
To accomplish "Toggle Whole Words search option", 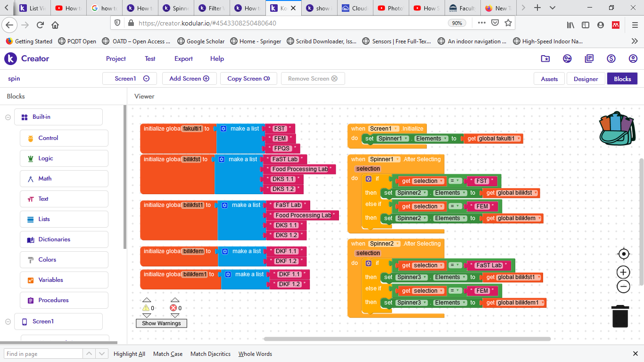I will click(x=255, y=354).
